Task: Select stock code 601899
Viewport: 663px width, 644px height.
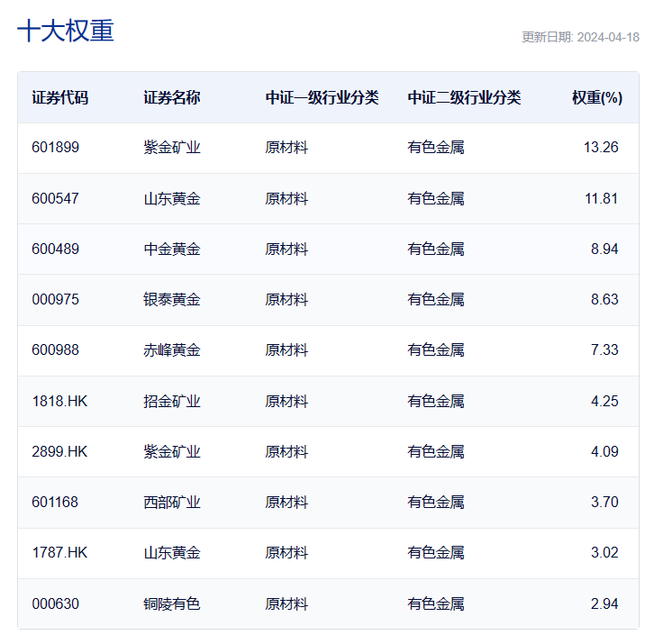Action: tap(55, 147)
